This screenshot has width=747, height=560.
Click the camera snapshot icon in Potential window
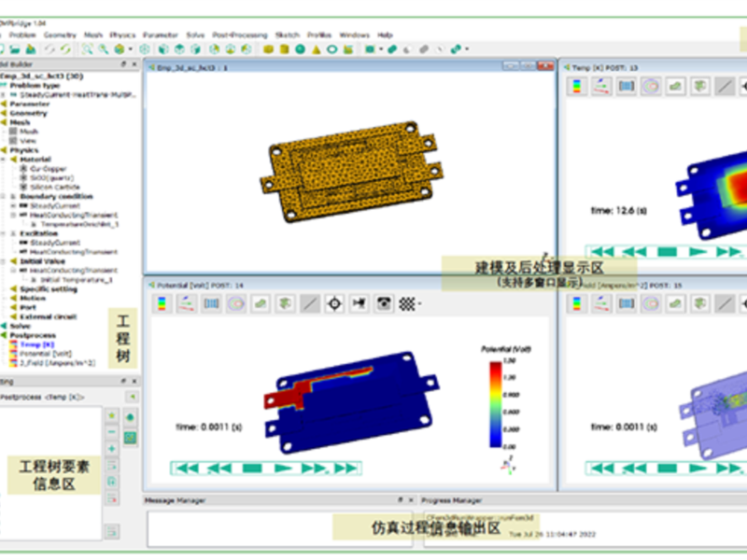383,303
